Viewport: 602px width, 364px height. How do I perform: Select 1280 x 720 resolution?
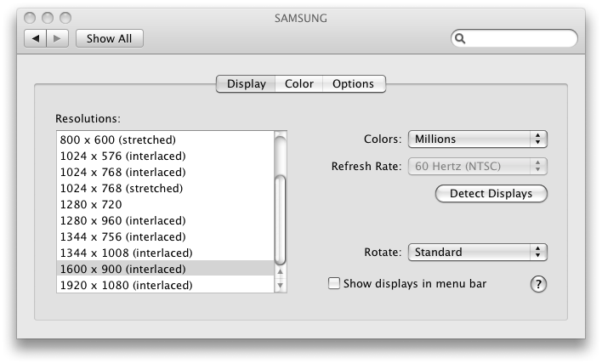[165, 204]
